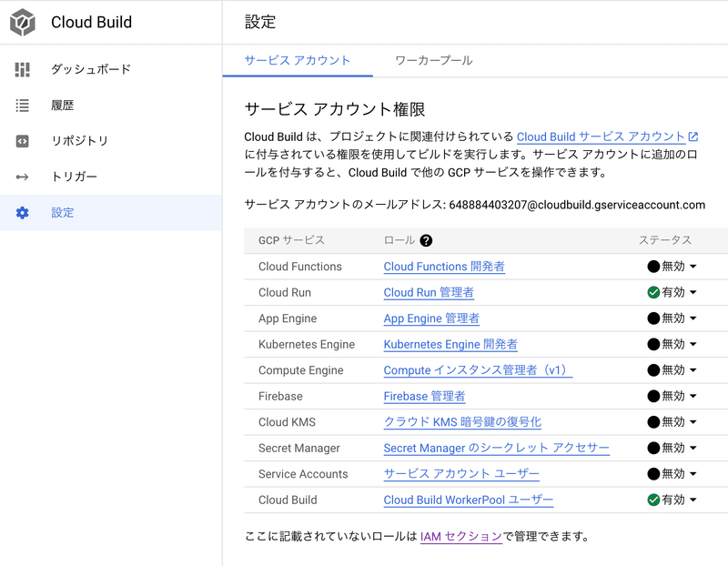
Task: Click Secret Manager service name cell
Action: (x=299, y=448)
